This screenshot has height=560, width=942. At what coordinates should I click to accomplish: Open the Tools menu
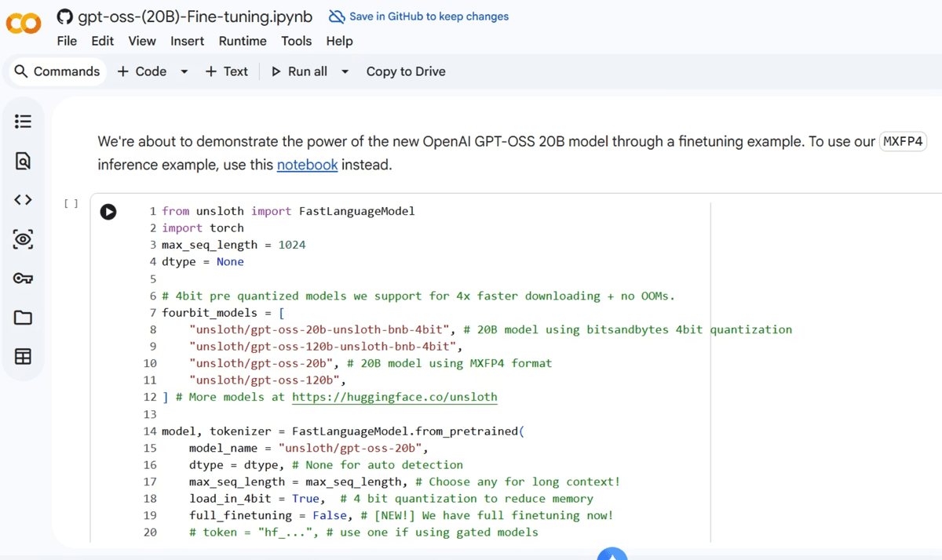coord(296,41)
